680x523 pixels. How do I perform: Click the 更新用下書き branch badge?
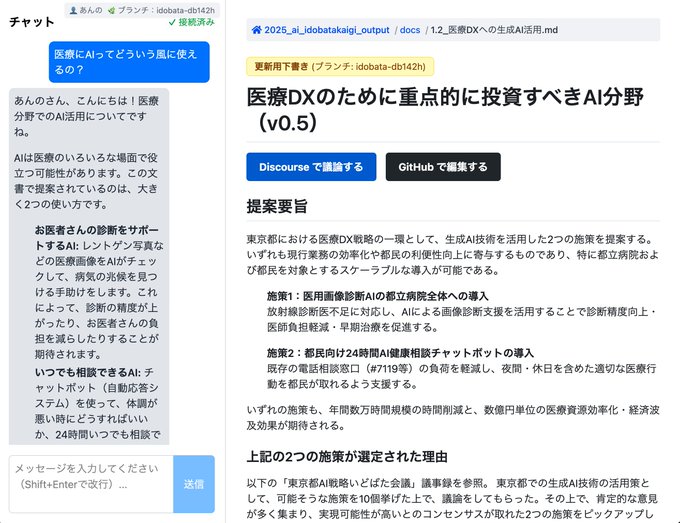[x=340, y=66]
